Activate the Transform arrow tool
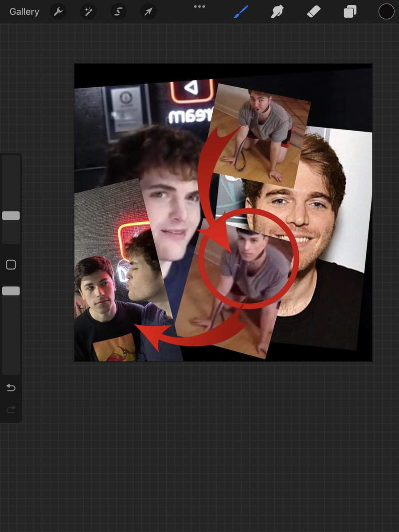Image resolution: width=399 pixels, height=532 pixels. coord(149,12)
